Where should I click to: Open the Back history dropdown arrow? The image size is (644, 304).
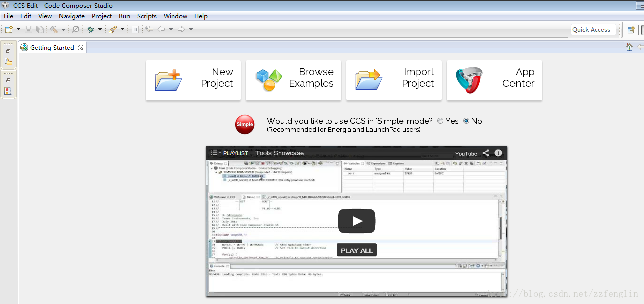[171, 30]
